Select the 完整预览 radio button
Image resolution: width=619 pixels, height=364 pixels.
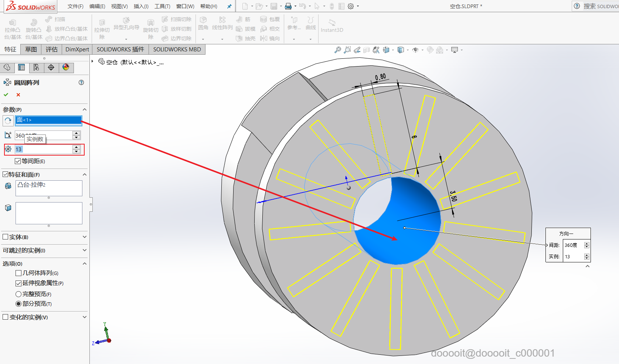click(x=18, y=294)
